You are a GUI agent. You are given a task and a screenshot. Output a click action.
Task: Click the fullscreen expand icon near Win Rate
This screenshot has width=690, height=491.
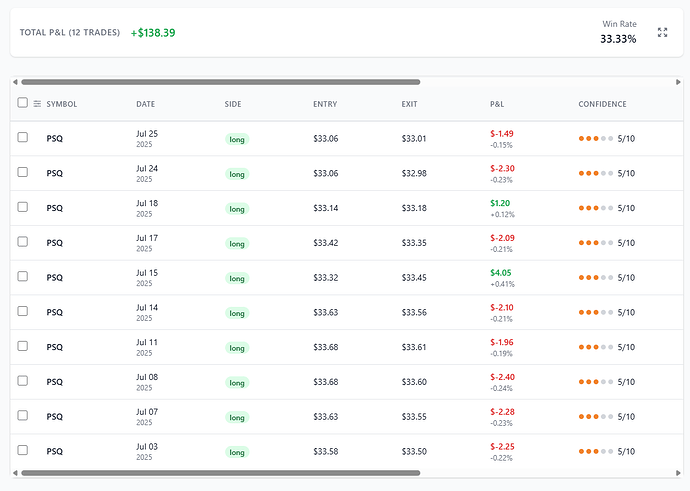(662, 33)
